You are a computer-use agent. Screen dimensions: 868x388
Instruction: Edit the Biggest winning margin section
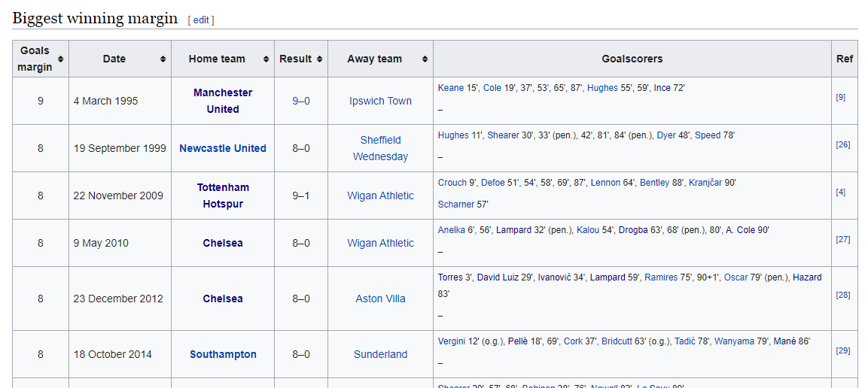(x=201, y=20)
